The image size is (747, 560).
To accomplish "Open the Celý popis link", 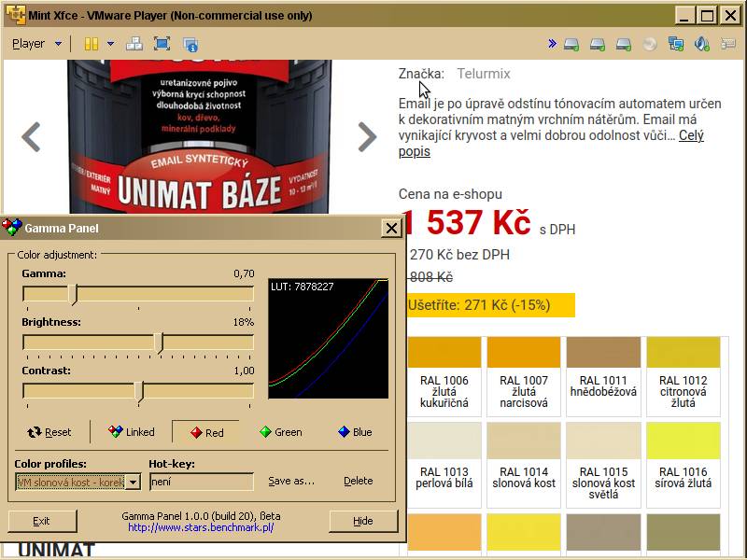I will [551, 144].
